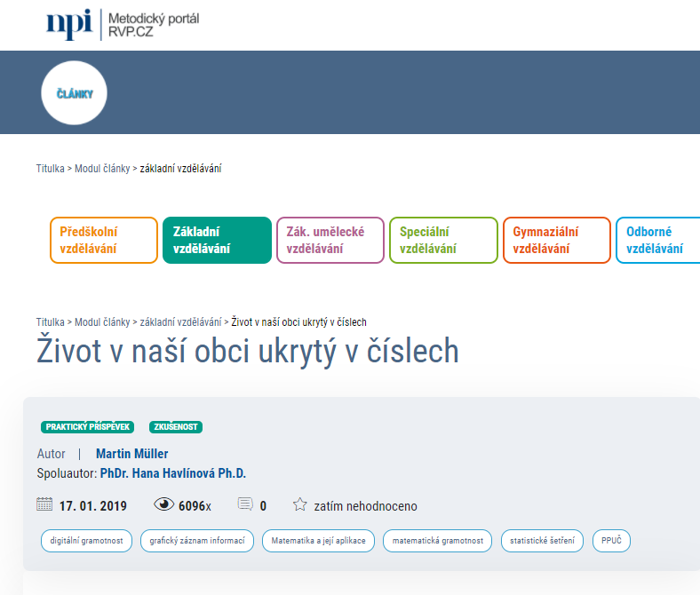
Task: Click the star rating icon
Action: [x=300, y=505]
